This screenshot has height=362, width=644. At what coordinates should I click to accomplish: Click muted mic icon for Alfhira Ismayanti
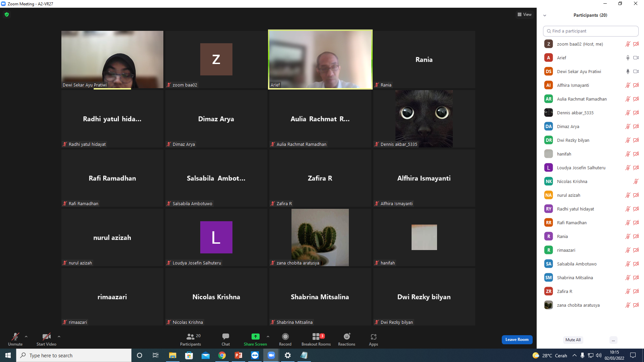[628, 85]
